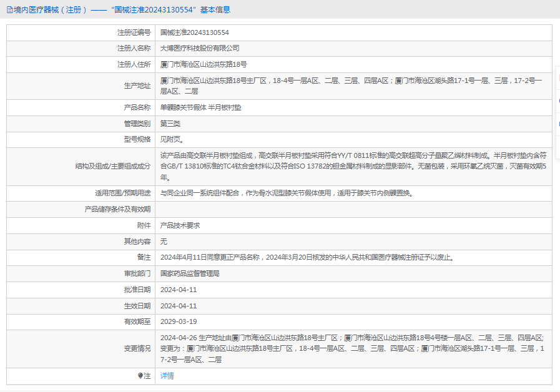Viewport: 560px width, 392px height.
Task: Select the 批准日期 label
Action: pyautogui.click(x=137, y=290)
